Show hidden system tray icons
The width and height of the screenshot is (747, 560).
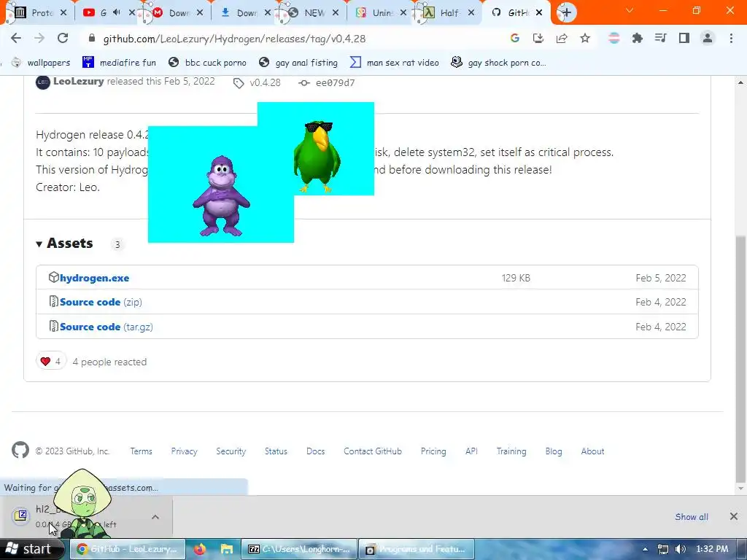pos(645,549)
